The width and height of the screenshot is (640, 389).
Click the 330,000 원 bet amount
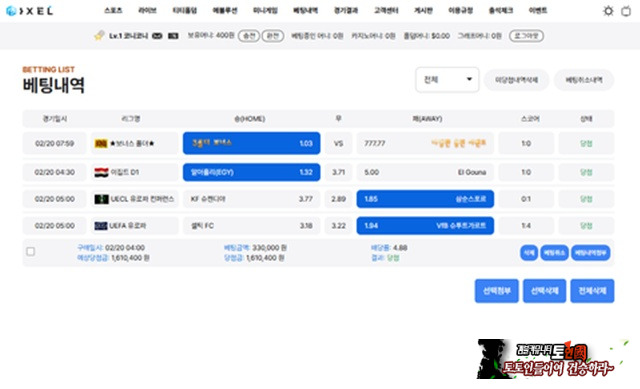[269, 248]
